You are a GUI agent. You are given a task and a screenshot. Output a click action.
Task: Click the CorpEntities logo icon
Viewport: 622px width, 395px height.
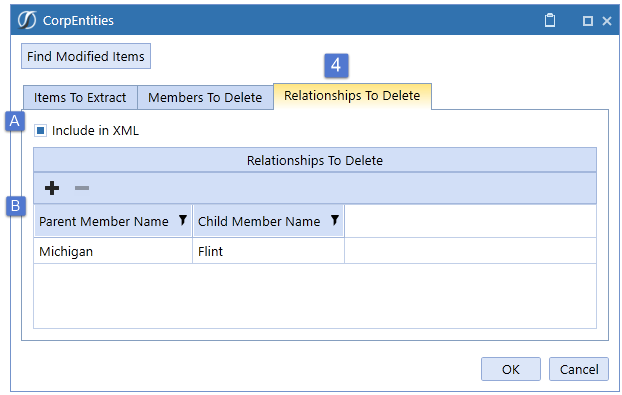click(x=27, y=20)
